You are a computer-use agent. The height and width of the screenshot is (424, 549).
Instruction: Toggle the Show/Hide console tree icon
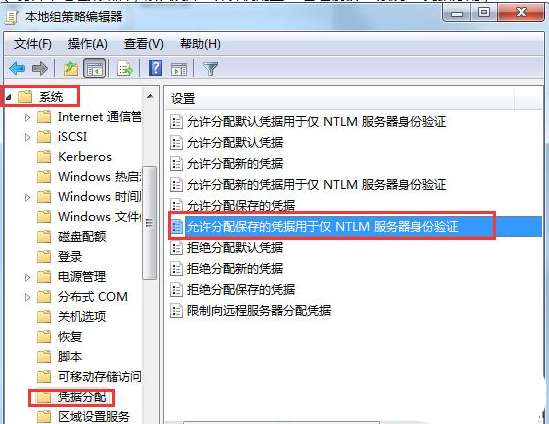(x=95, y=68)
